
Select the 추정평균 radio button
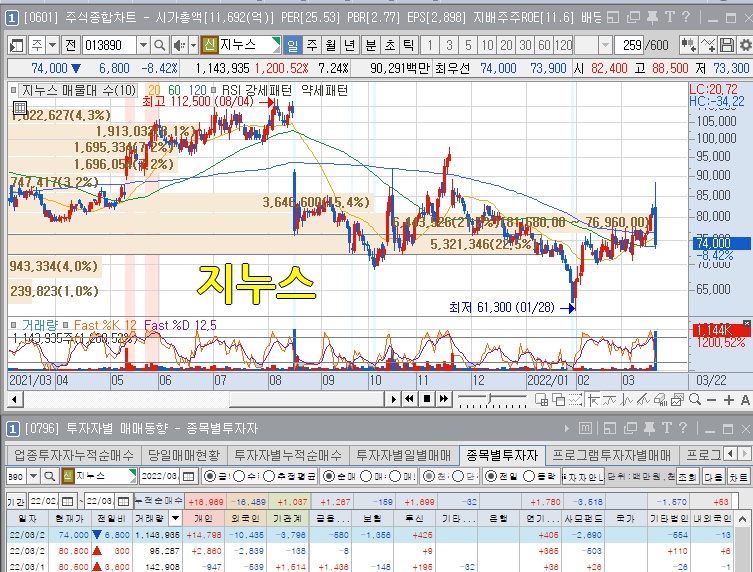coord(269,476)
